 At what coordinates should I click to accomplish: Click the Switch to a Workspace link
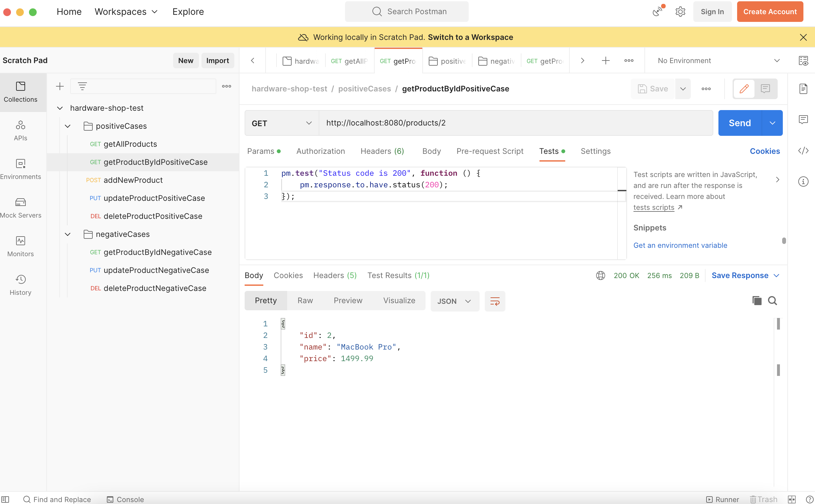[470, 37]
